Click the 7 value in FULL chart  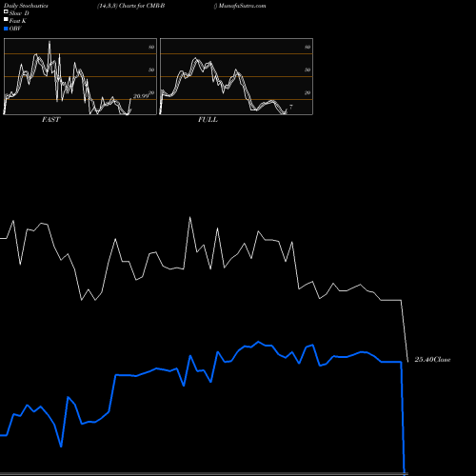[x=290, y=107]
